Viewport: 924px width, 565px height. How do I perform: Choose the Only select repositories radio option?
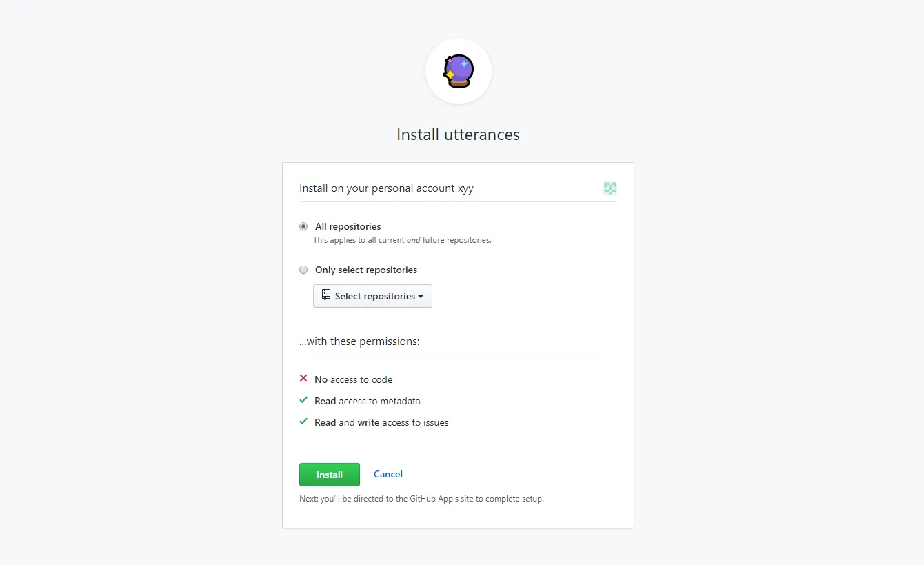(x=303, y=270)
